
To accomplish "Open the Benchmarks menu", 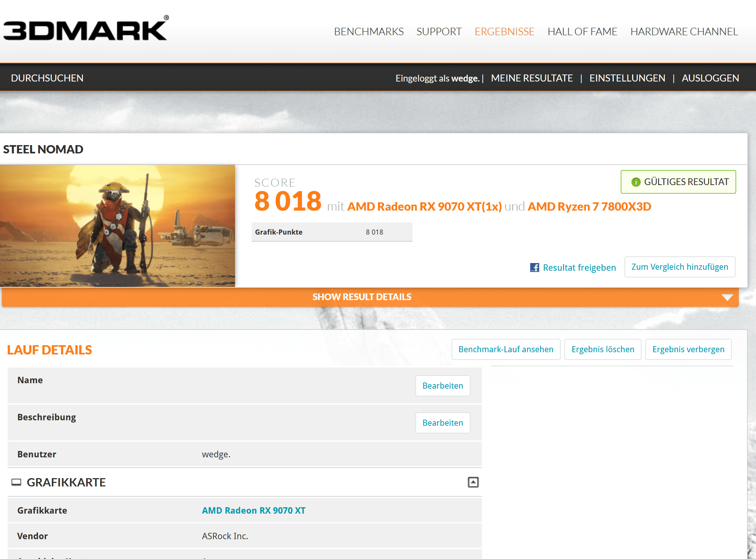I will (368, 31).
